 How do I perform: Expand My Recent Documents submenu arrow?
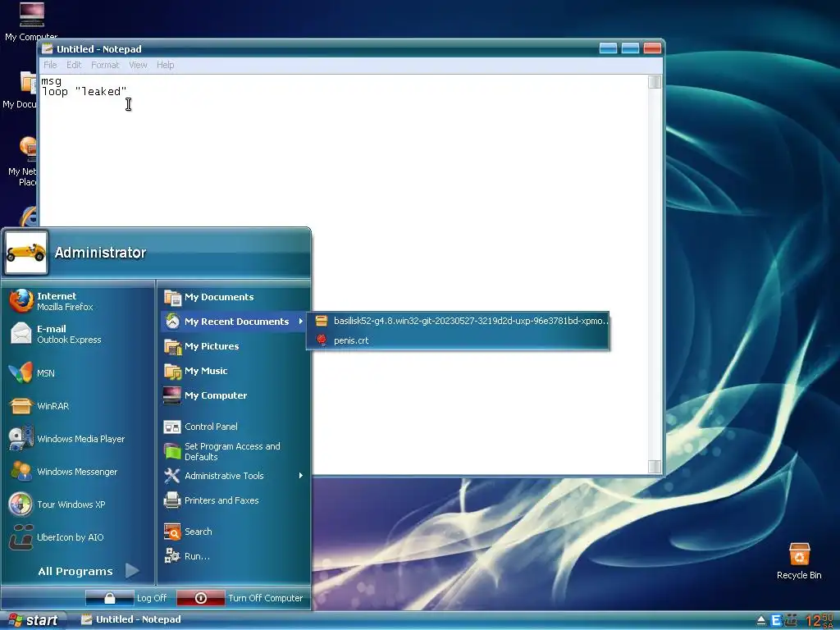[x=300, y=322]
